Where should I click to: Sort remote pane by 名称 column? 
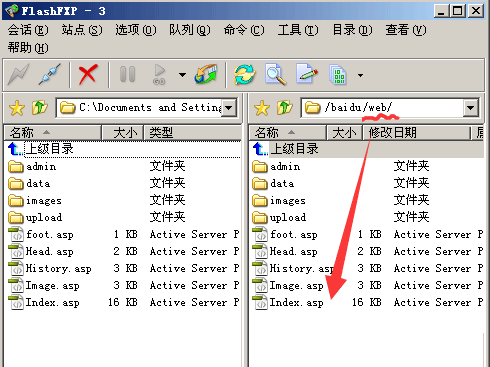[287, 133]
